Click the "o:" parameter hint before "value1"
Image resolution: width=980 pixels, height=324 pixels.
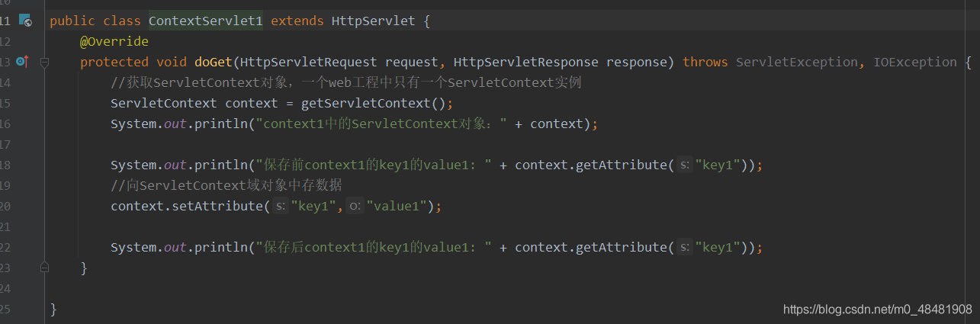355,206
